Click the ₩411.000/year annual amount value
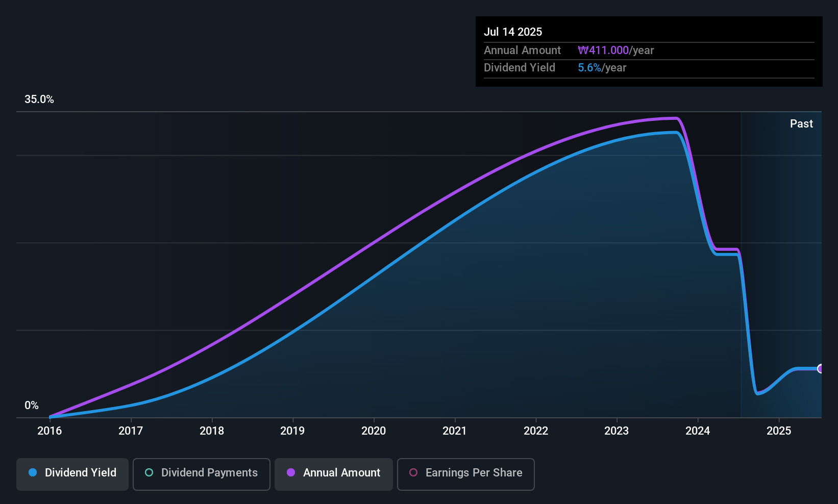 [x=615, y=50]
